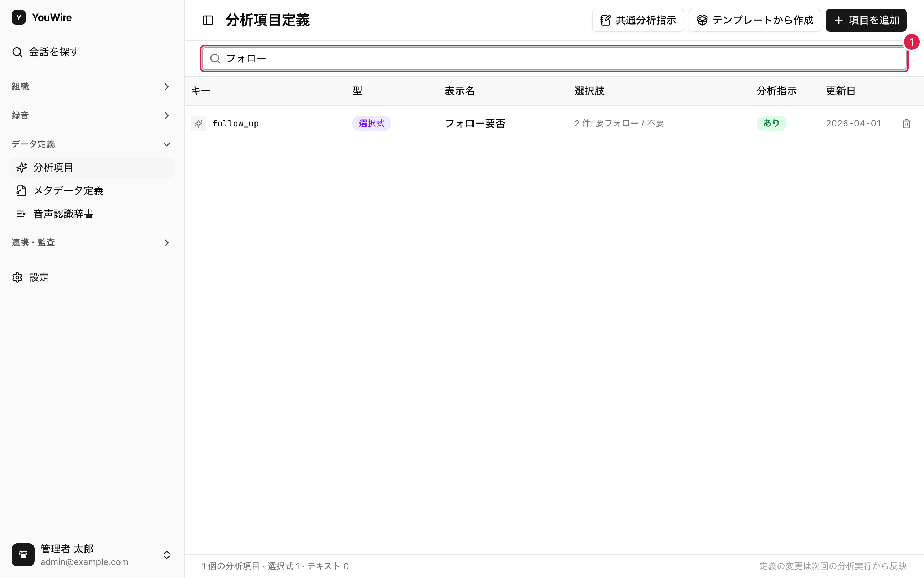Click the 1 個の分析項目 status text
This screenshot has height=578, width=924.
coord(231,566)
